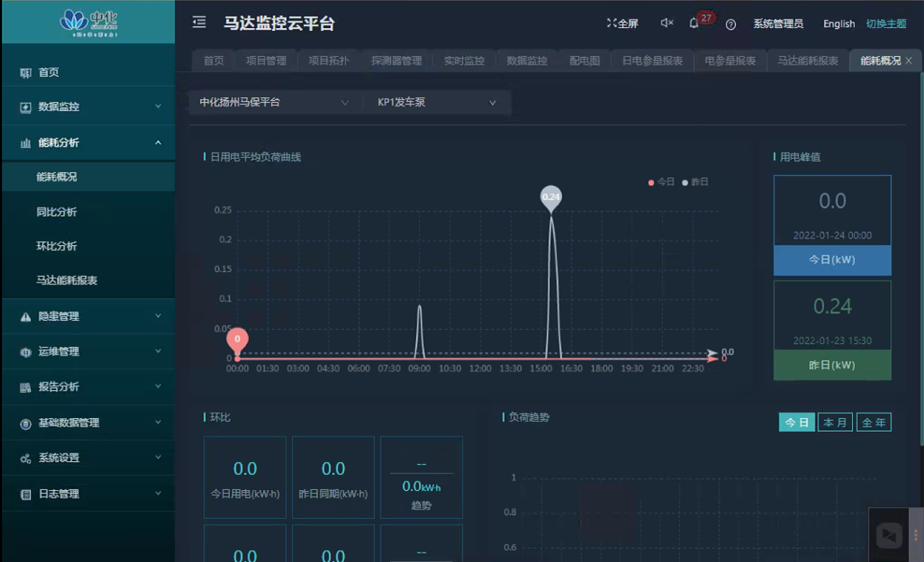Expand the 隐患管理 sidebar menu
The width and height of the screenshot is (924, 562).
pos(88,317)
